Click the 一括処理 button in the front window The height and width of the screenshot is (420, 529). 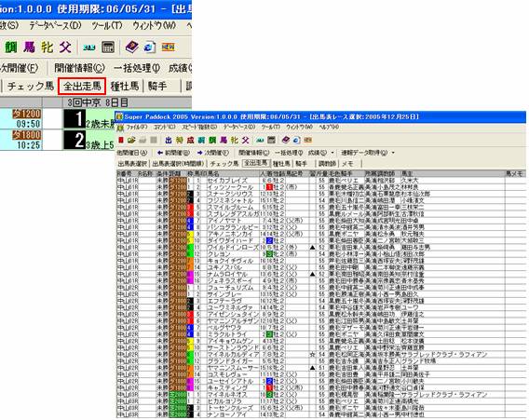pyautogui.click(x=289, y=153)
